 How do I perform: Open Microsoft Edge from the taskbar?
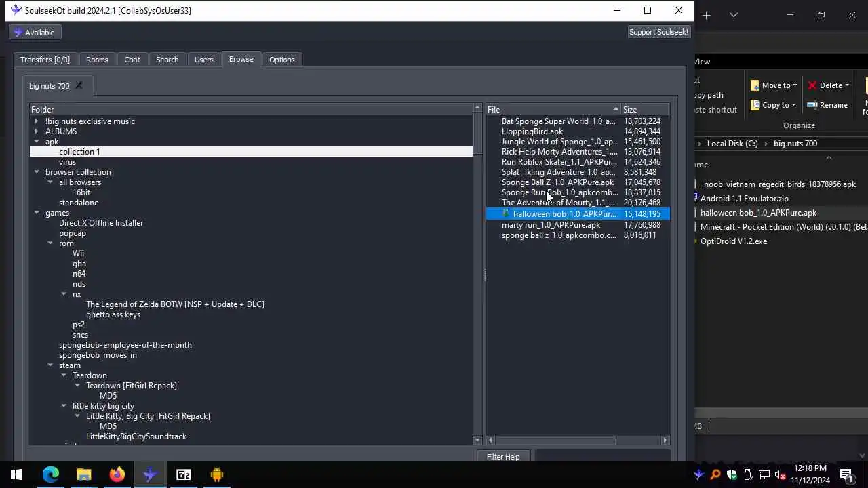51,474
